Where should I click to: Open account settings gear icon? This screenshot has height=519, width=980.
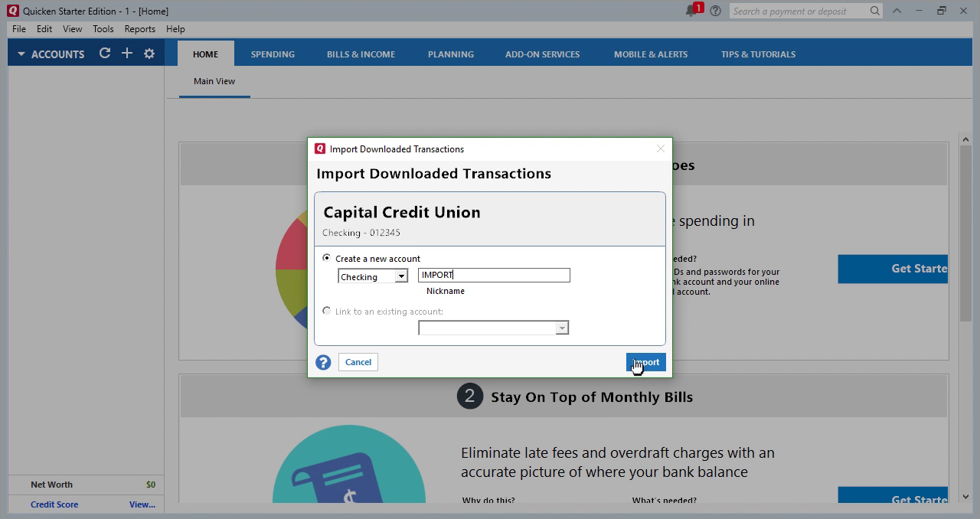tap(149, 54)
